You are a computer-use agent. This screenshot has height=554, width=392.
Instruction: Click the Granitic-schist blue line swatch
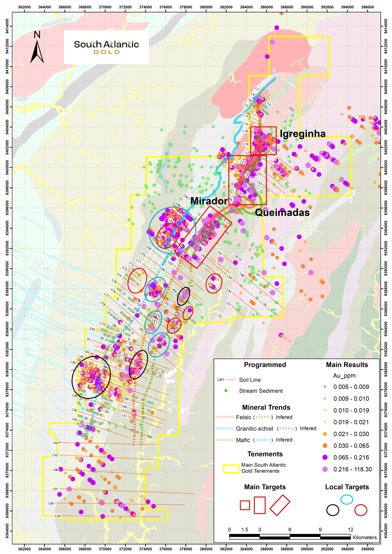pos(224,429)
